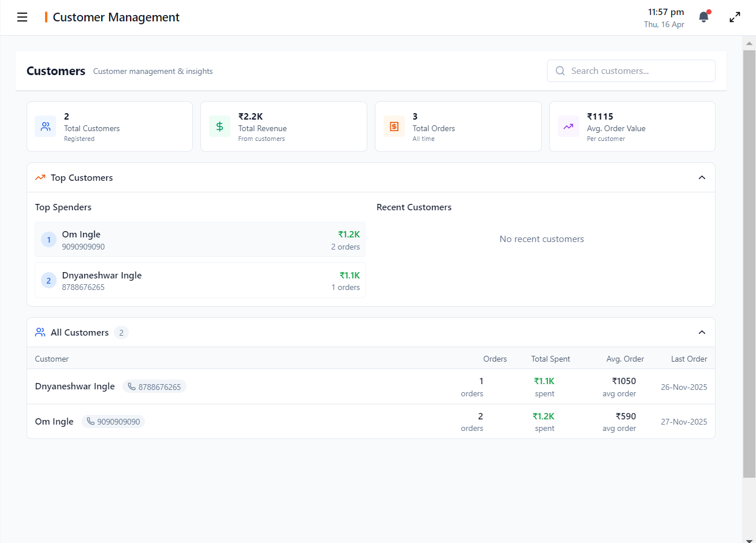This screenshot has width=756, height=543.
Task: Click the Last Order column header
Action: click(x=689, y=359)
